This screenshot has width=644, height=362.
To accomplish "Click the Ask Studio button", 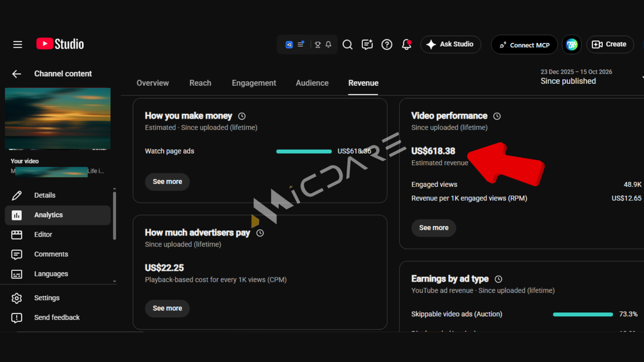I will (x=451, y=45).
